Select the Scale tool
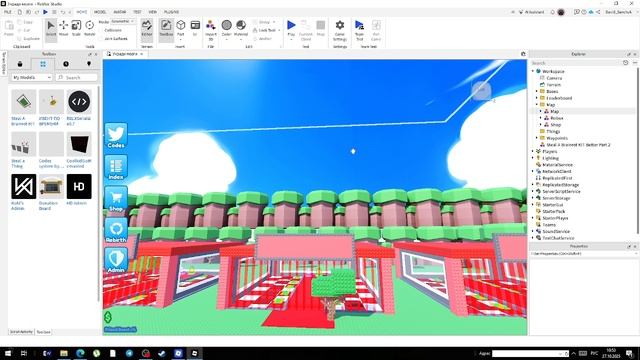 click(x=76, y=29)
